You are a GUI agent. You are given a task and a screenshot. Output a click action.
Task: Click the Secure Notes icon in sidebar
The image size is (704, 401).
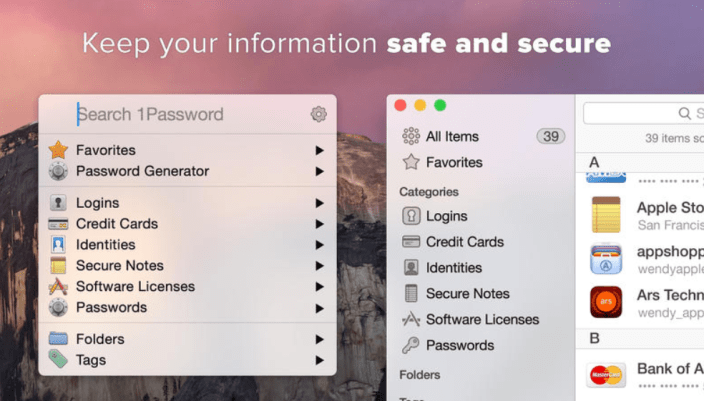(x=410, y=294)
